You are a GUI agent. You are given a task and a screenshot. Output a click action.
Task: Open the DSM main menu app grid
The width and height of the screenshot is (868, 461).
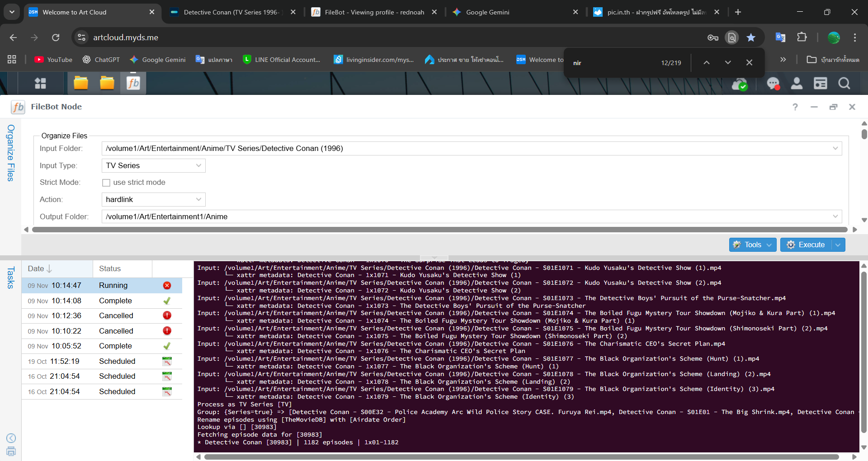[x=40, y=83]
